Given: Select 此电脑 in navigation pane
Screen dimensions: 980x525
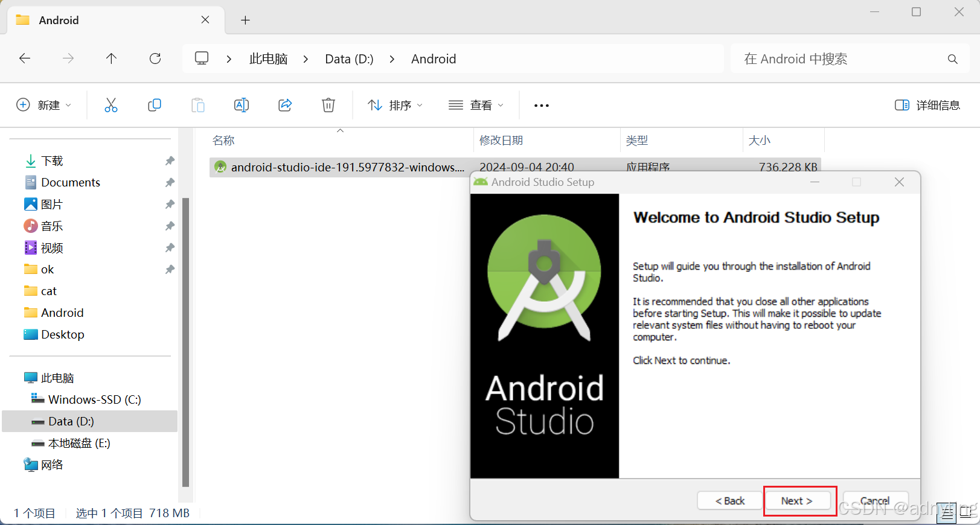Looking at the screenshot, I should point(57,378).
